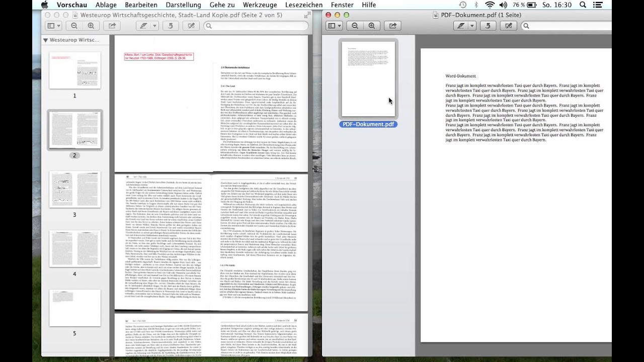The height and width of the screenshot is (362, 644).
Task: Open the Ablage menu
Action: click(106, 5)
